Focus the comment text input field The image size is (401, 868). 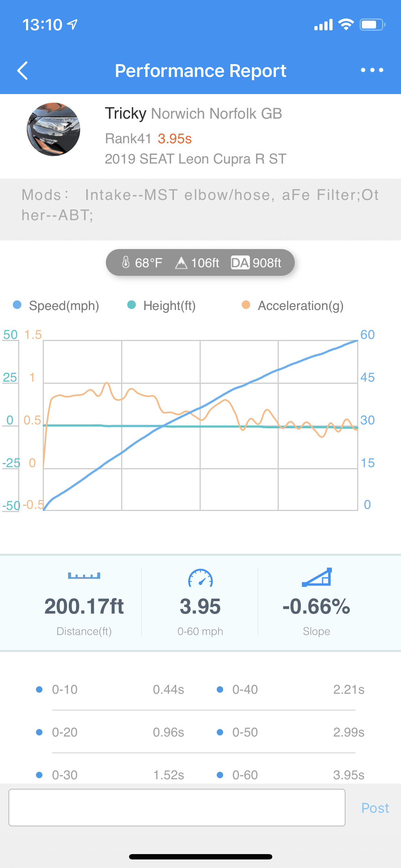coord(177,807)
